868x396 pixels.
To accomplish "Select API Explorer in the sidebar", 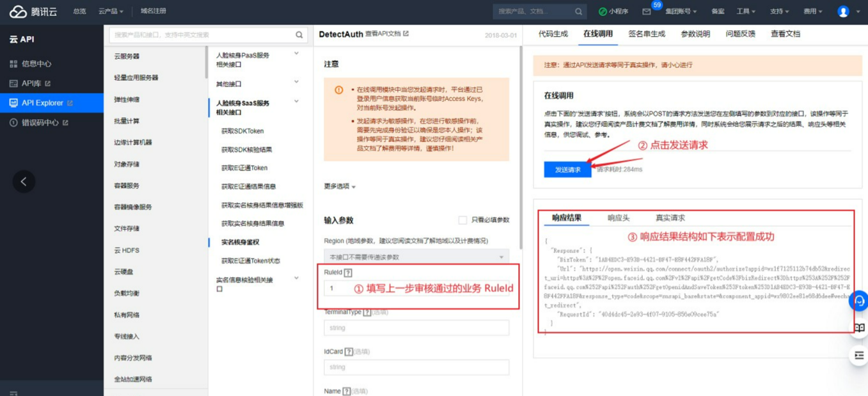I will (51, 103).
